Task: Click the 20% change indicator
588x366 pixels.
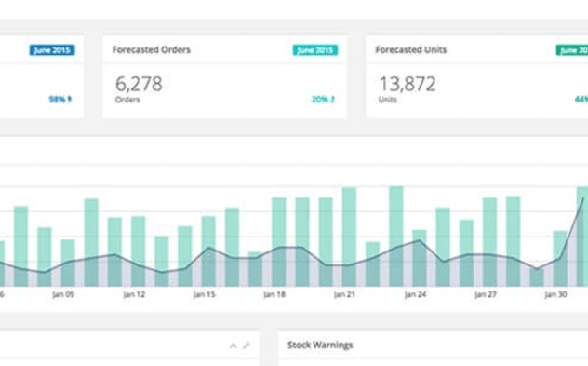Action: 323,100
